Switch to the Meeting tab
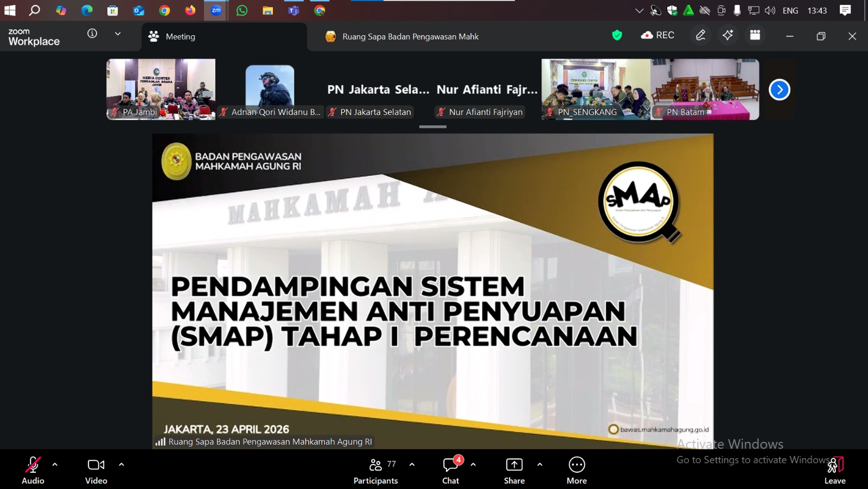Viewport: 868px width, 489px height. tap(224, 37)
